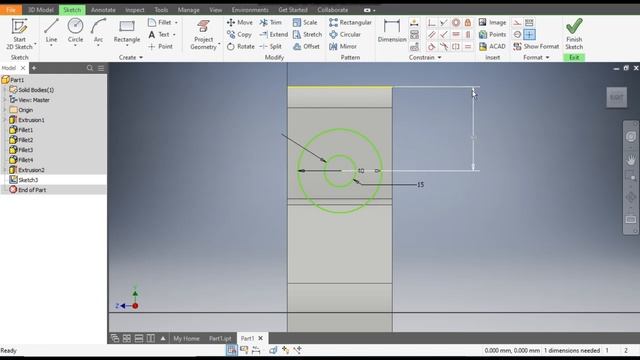Open the Format panel dropdown
This screenshot has height=360, width=640.
click(x=536, y=58)
